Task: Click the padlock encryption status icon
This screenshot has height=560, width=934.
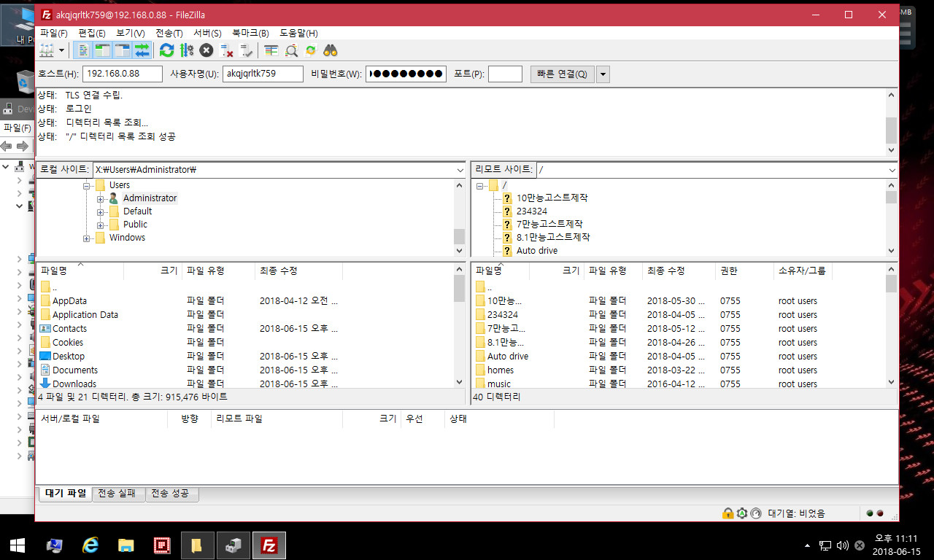Action: click(x=727, y=513)
